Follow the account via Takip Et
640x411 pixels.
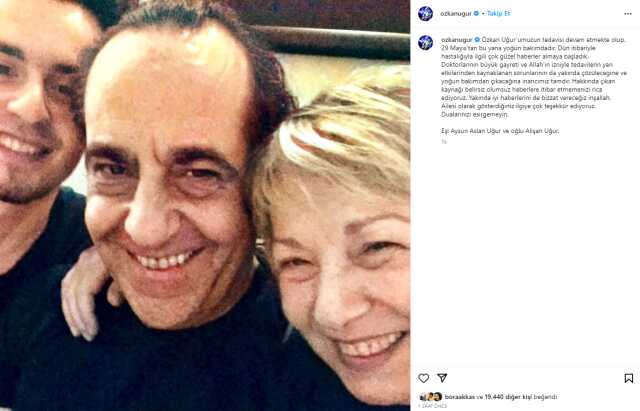pos(498,13)
